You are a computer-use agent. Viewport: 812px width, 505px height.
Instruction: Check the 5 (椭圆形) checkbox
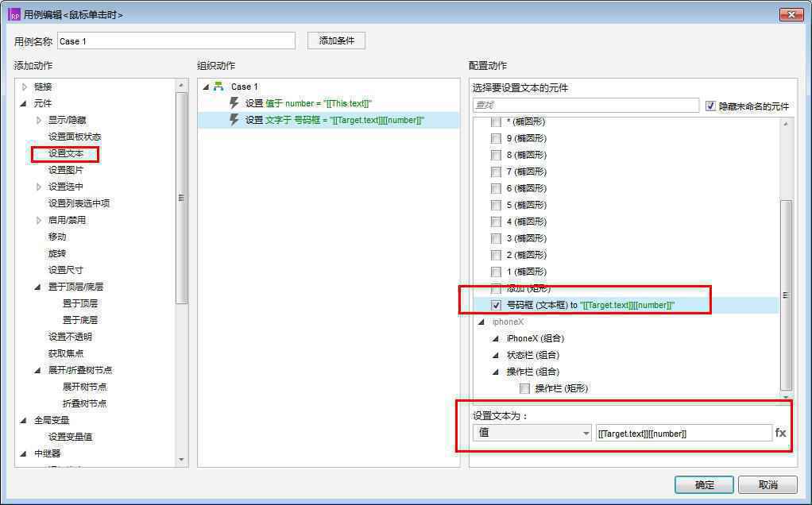tap(496, 205)
